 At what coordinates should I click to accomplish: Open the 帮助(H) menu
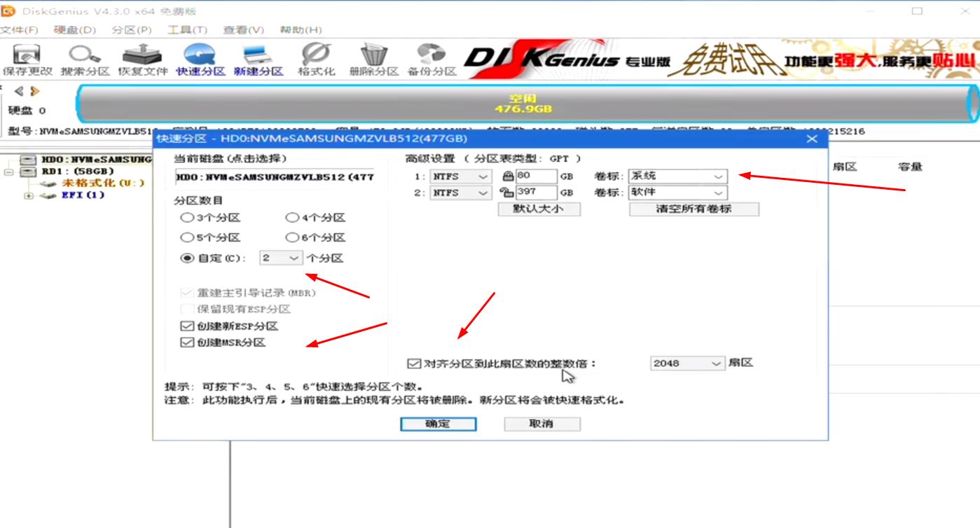[x=301, y=30]
